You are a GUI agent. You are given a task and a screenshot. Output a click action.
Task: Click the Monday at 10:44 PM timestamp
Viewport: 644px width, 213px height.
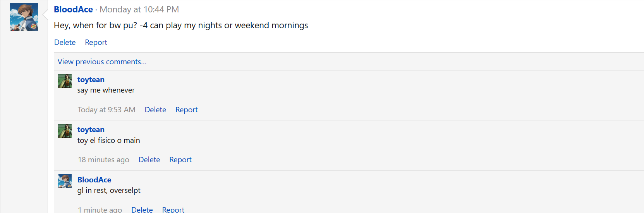pos(139,9)
